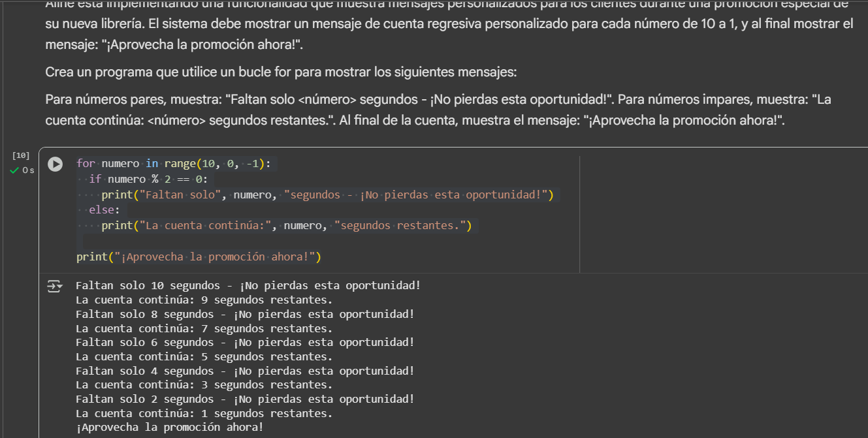
Task: Click the final Aprovecha print statement
Action: point(197,256)
